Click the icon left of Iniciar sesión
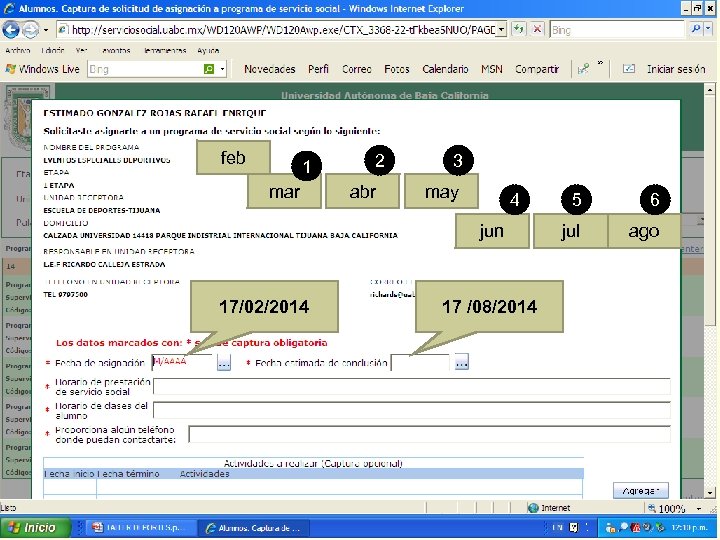720x540 pixels. pos(629,69)
